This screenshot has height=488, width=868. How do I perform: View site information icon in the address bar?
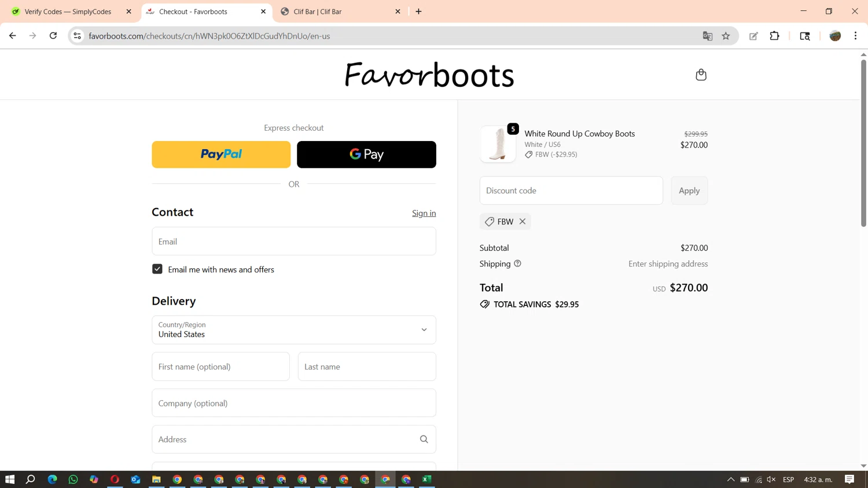(77, 36)
